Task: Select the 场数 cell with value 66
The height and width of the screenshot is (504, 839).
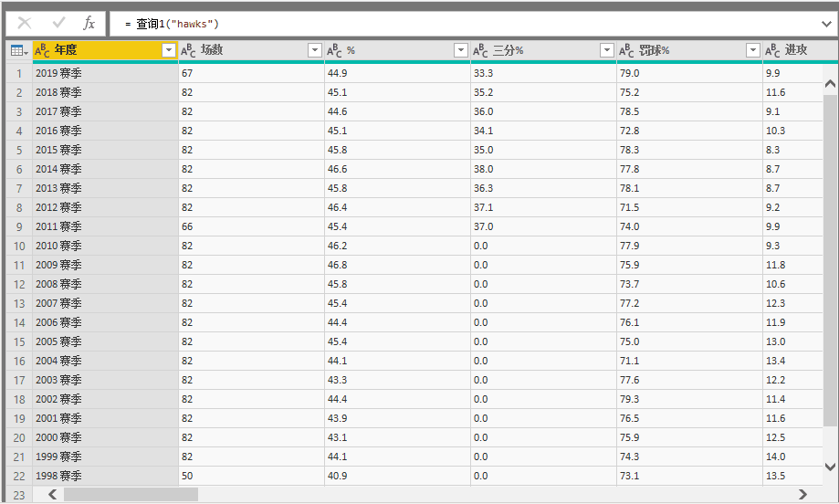Action: [x=251, y=226]
